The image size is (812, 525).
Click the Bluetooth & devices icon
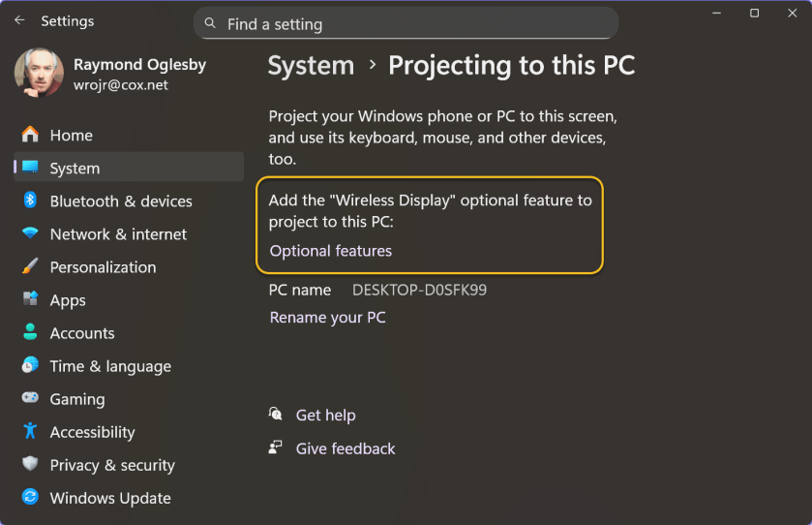coord(30,201)
